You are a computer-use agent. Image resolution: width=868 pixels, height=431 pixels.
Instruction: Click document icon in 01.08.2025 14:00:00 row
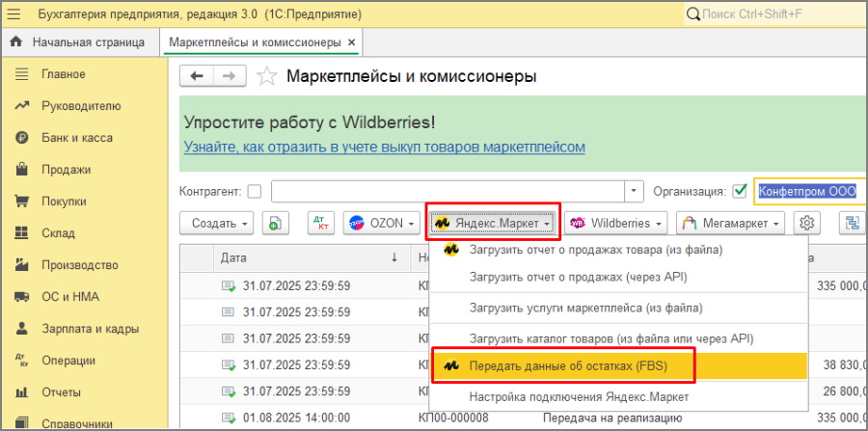tap(228, 418)
